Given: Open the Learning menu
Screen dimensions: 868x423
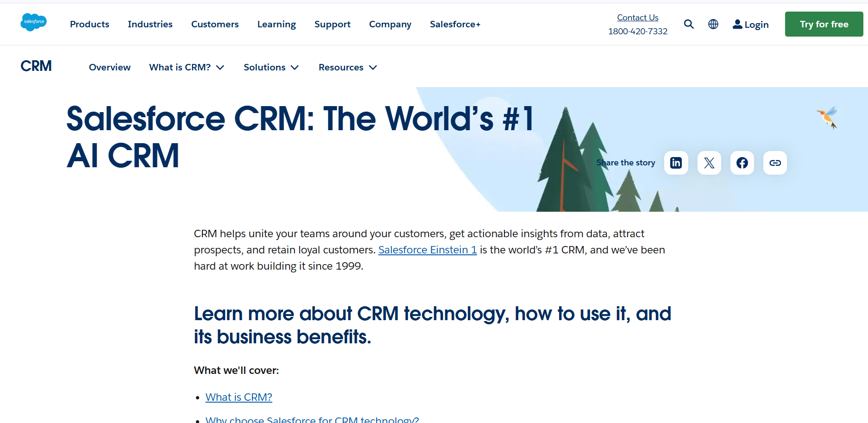Looking at the screenshot, I should click(x=277, y=24).
